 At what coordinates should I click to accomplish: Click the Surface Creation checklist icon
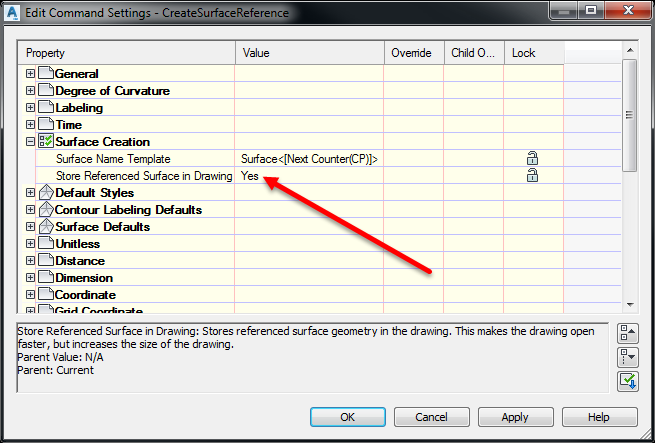click(x=46, y=141)
